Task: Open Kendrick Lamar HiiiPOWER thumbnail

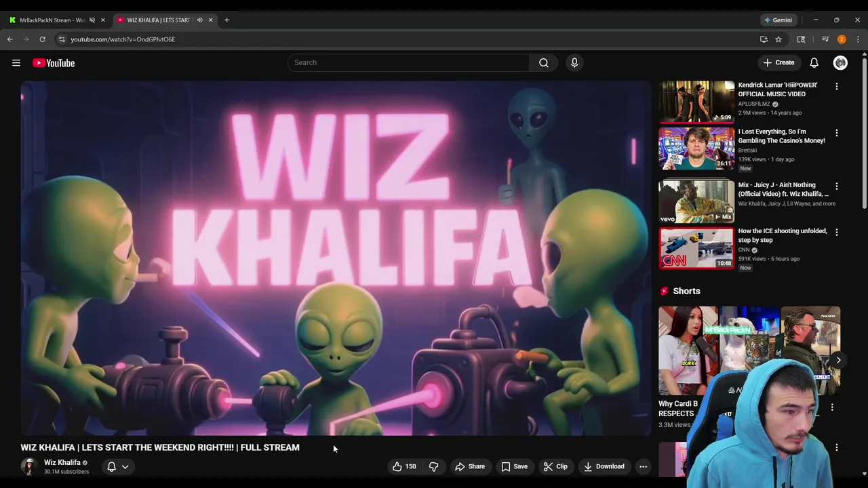Action: pyautogui.click(x=696, y=102)
